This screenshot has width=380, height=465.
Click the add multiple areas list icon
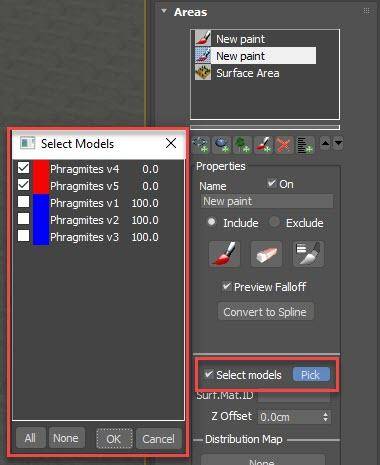[x=305, y=145]
